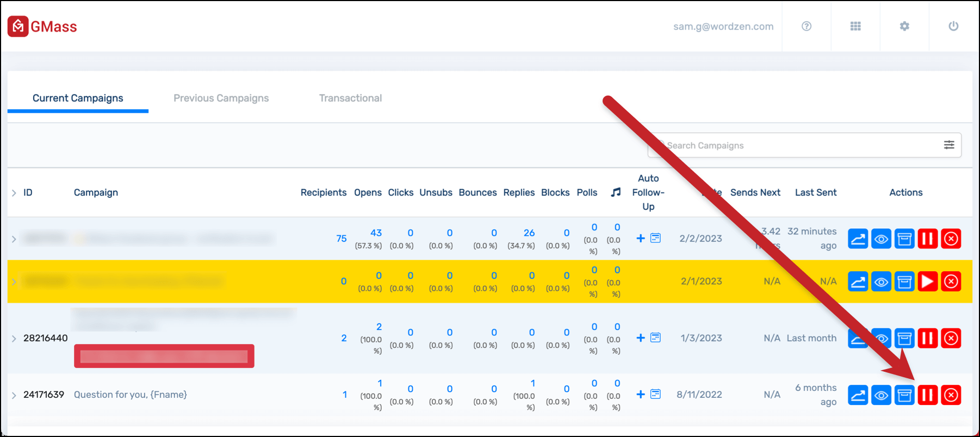Sort by Recipients column header

[x=324, y=192]
